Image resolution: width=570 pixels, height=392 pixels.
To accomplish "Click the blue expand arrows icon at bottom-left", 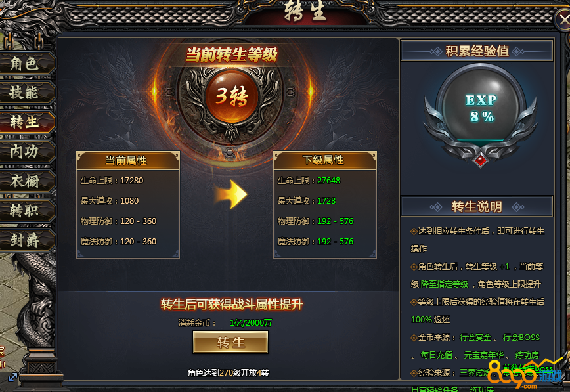I will (12, 377).
